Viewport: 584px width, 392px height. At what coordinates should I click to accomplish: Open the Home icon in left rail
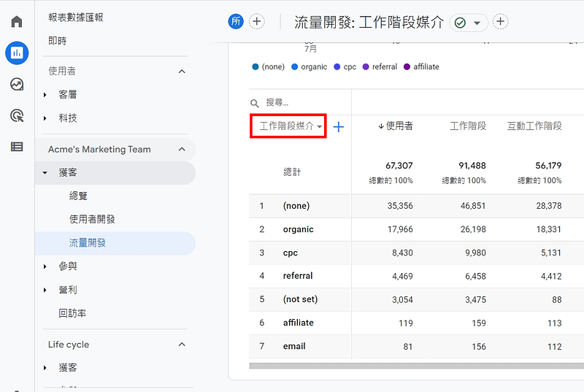[x=17, y=22]
